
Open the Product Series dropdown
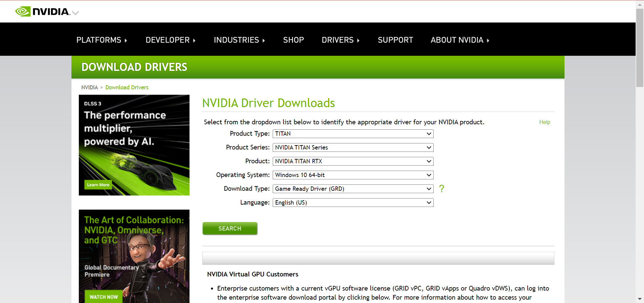pyautogui.click(x=353, y=147)
